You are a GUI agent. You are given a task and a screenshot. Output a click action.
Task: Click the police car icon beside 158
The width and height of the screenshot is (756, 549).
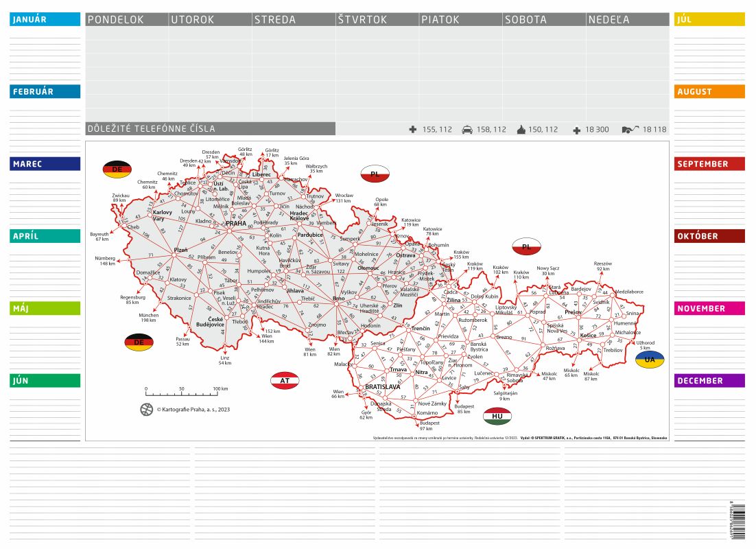click(x=467, y=129)
